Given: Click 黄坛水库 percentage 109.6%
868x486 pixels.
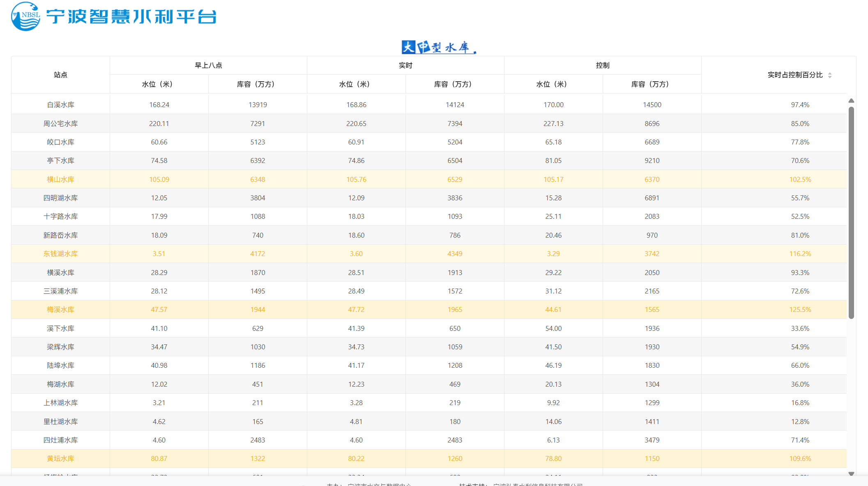Looking at the screenshot, I should 800,458.
